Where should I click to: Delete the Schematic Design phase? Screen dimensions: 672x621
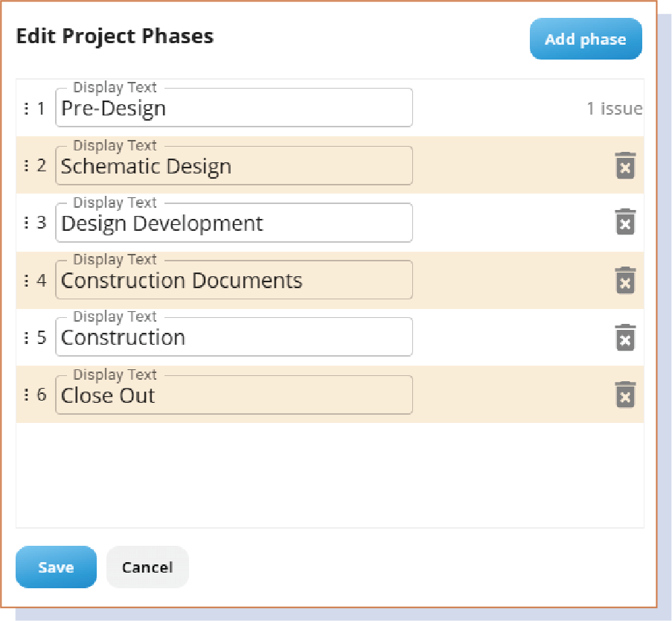tap(625, 165)
